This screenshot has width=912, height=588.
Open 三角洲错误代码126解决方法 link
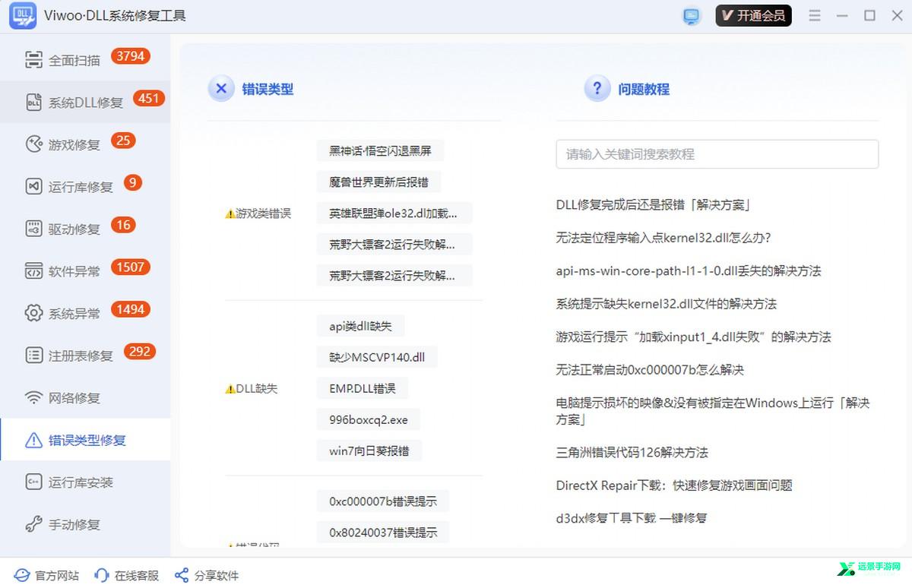[632, 452]
